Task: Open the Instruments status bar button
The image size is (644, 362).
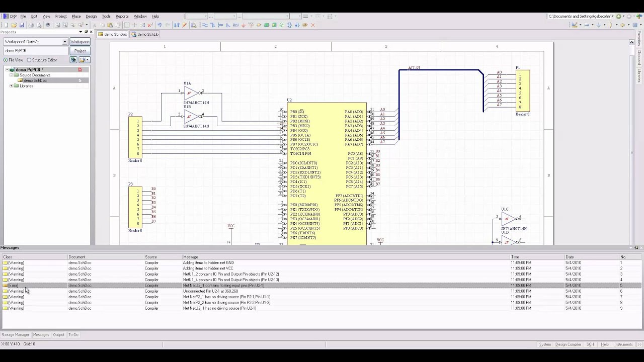Action: [623, 344]
